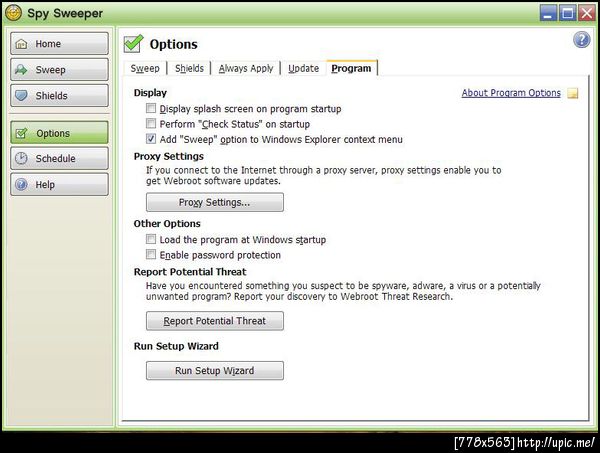Click the Other Options section heading
The width and height of the screenshot is (600, 453).
point(167,223)
